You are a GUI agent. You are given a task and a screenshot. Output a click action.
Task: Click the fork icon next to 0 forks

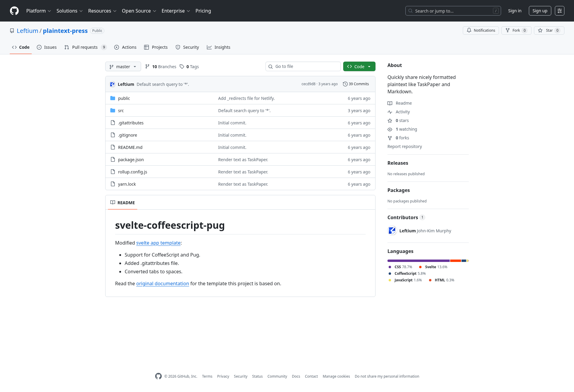[390, 138]
